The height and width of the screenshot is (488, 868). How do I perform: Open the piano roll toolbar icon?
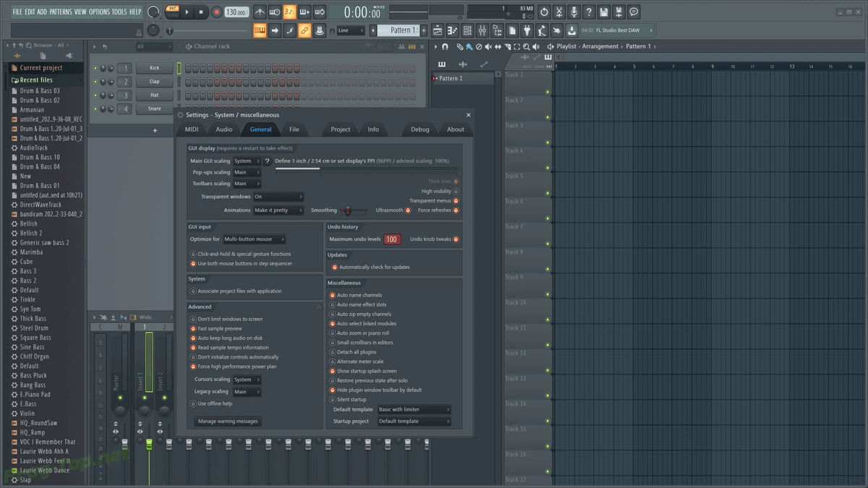(x=452, y=30)
